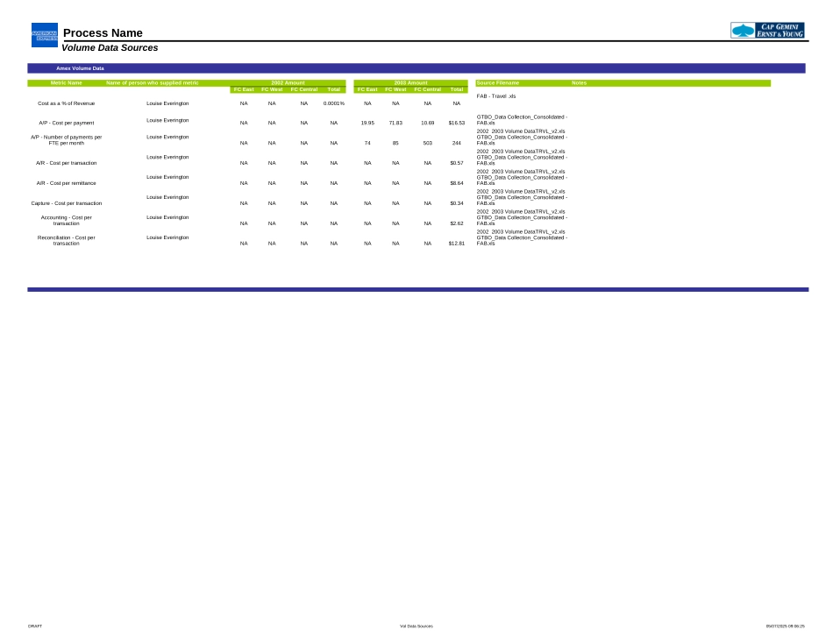Screen dimensions: 833x644
Task: Select 'Cost as a % of Revenue' metric
Action: pyautogui.click(x=67, y=103)
